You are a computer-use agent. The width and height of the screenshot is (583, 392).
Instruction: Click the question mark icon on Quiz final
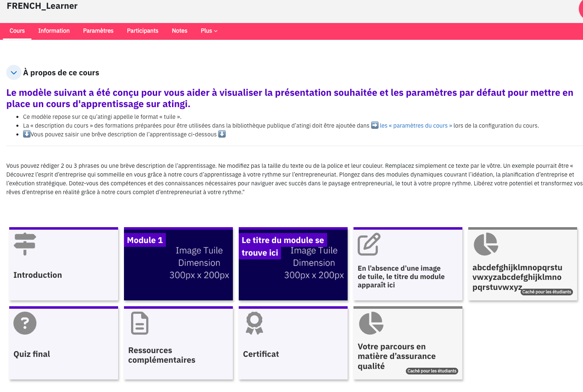pyautogui.click(x=25, y=323)
